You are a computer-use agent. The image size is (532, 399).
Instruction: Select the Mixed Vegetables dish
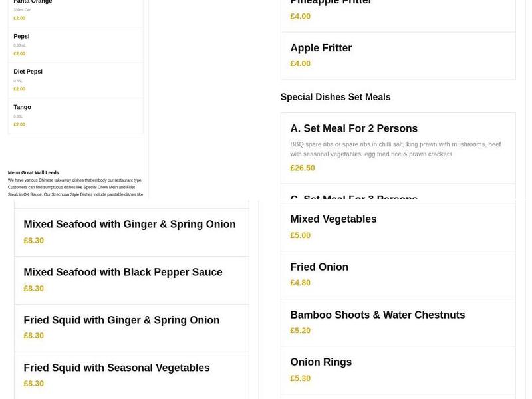333,219
